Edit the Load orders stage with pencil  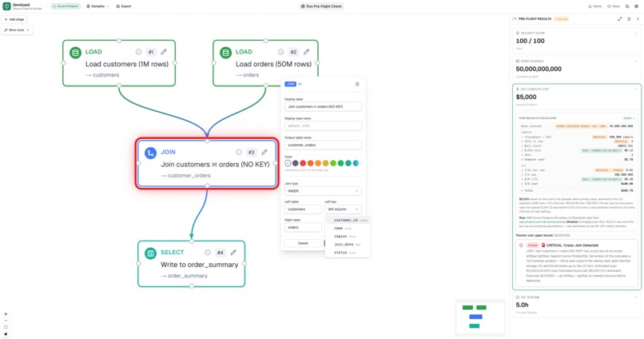pos(306,52)
